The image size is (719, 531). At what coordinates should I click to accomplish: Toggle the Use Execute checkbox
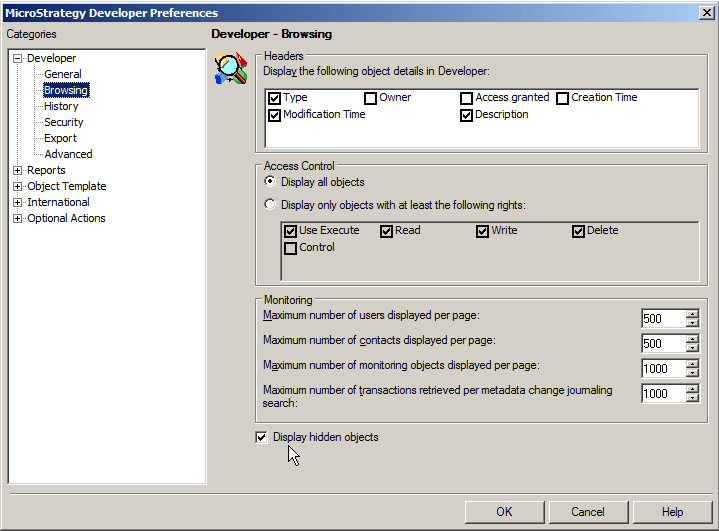290,231
